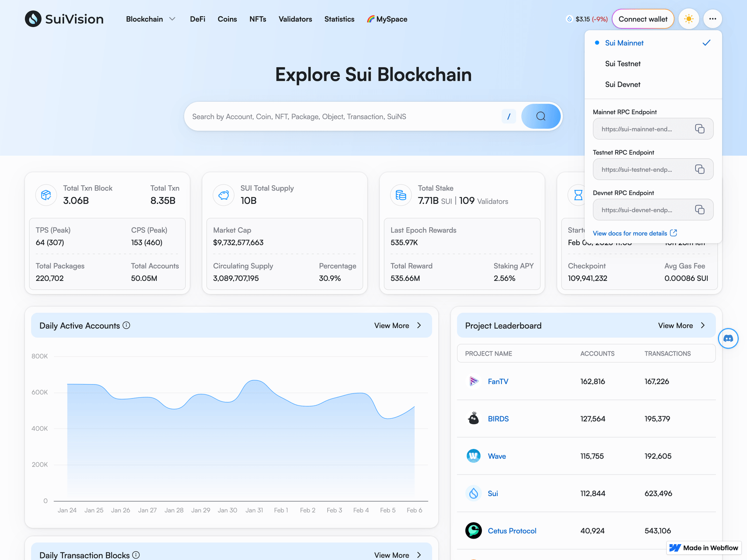Click the Project Leaderboard View More chevron
747x560 pixels.
(703, 325)
